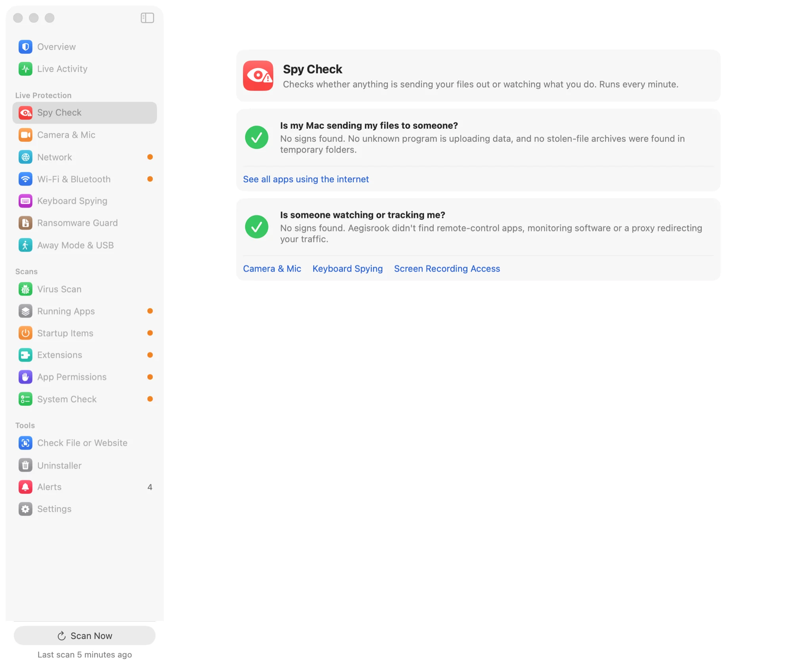Open the Wi-Fi & Bluetooth icon
This screenshot has width=793, height=672.
click(25, 179)
